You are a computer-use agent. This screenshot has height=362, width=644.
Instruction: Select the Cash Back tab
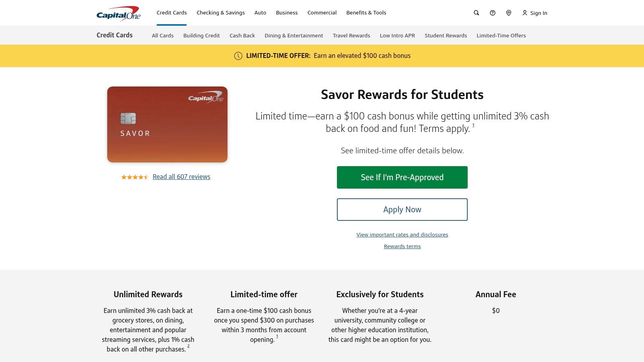242,35
